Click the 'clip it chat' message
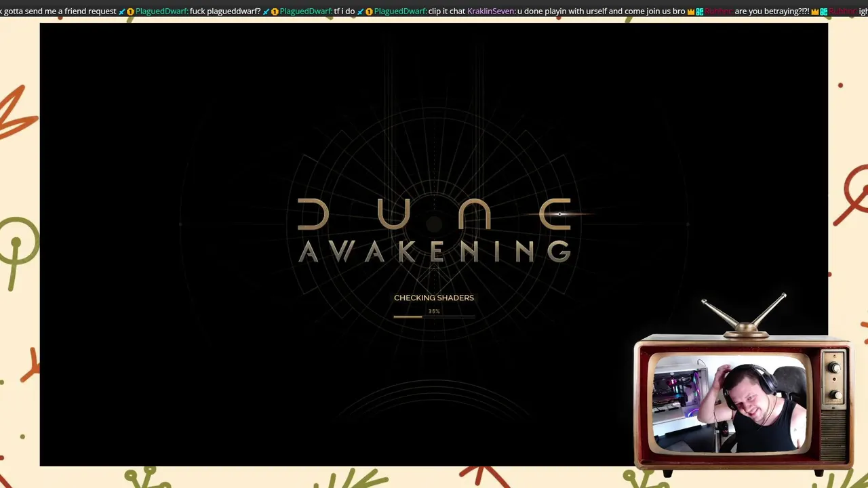Viewport: 868px width, 488px height. pyautogui.click(x=446, y=12)
